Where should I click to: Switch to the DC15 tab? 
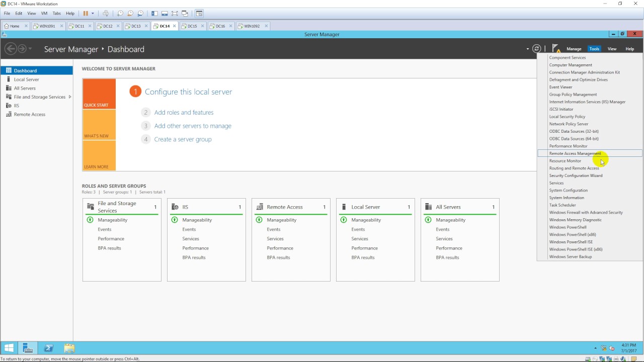tap(192, 26)
